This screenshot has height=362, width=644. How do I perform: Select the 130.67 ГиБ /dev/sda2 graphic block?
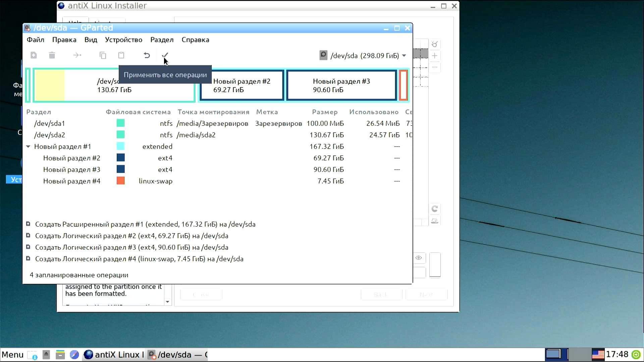click(114, 85)
